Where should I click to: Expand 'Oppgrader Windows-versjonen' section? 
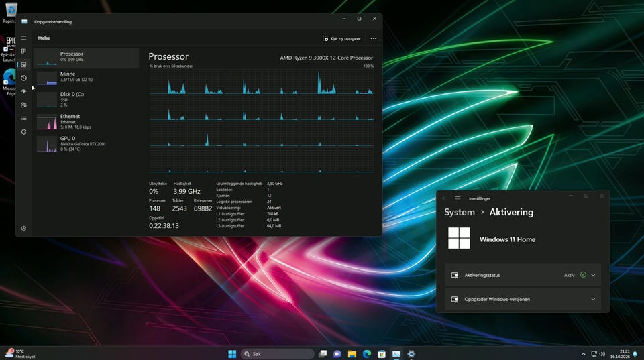[x=523, y=299]
